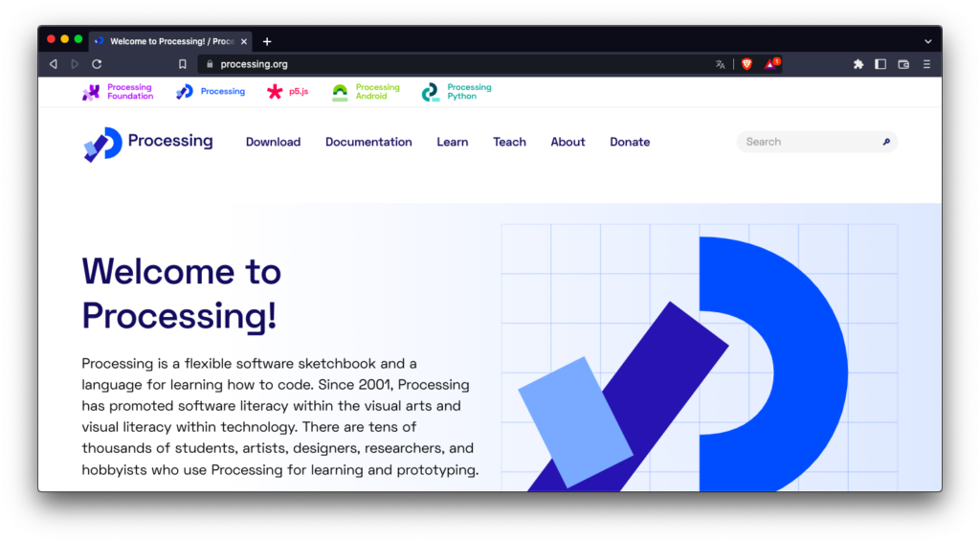Screen dimensions: 980x542
Task: Click the Processing Foundation logo icon
Action: click(x=91, y=92)
